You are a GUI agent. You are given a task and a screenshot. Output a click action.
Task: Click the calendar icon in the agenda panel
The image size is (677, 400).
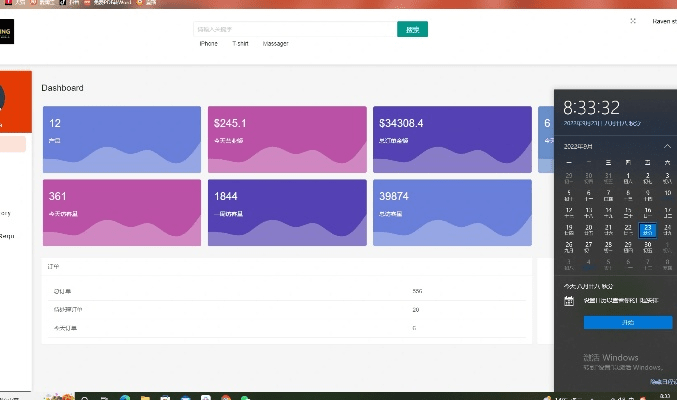coord(569,300)
